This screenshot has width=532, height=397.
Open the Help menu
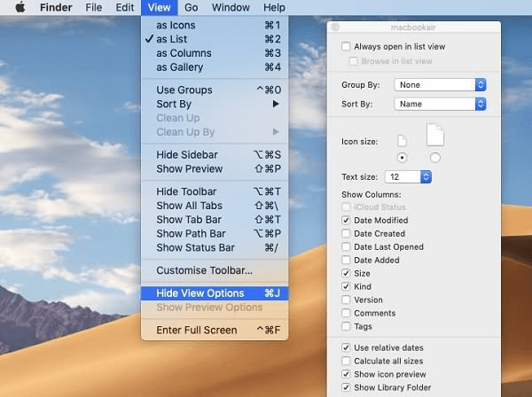click(274, 7)
